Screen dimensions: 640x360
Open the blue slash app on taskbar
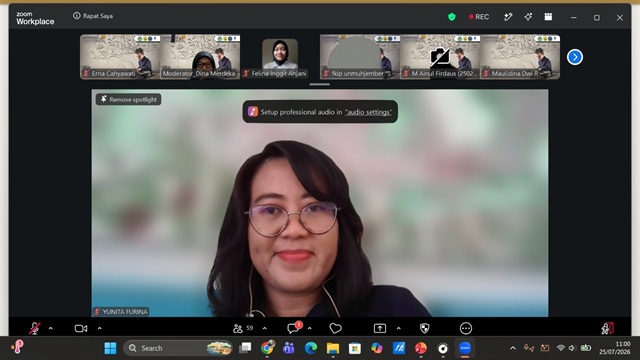pyautogui.click(x=399, y=348)
